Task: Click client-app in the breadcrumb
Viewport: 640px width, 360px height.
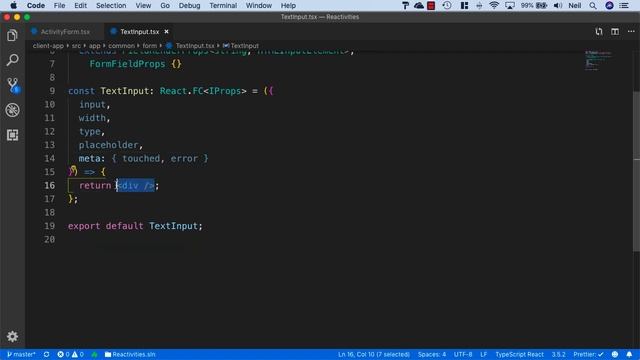Action: 48,46
